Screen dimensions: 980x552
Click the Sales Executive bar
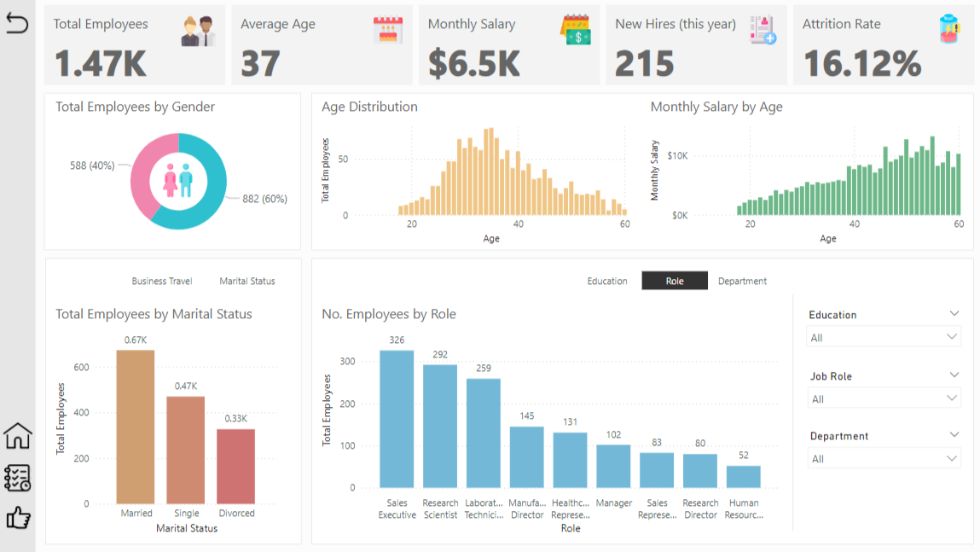point(397,418)
